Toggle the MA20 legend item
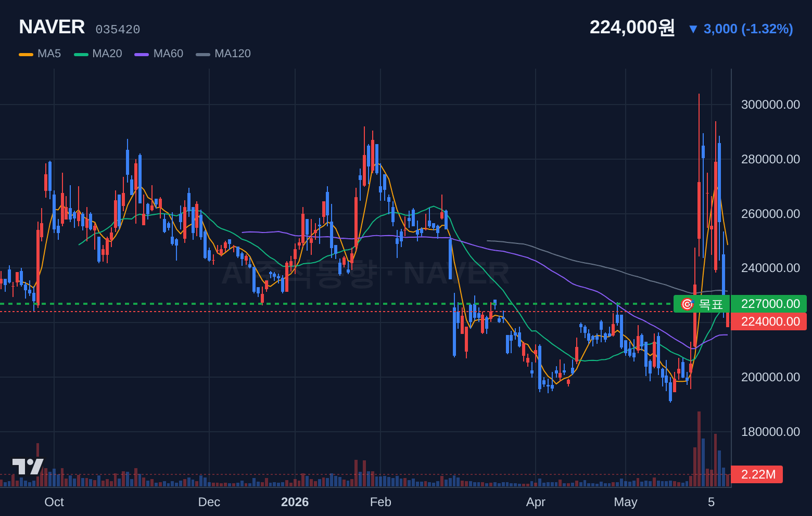Screen dimensions: 812x516 click(x=98, y=54)
